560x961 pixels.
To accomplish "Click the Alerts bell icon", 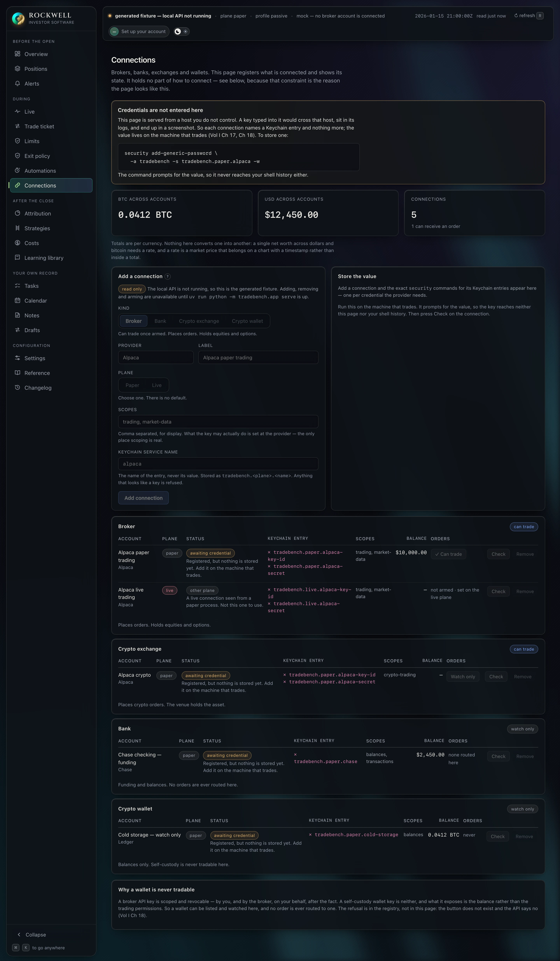I will 17,83.
